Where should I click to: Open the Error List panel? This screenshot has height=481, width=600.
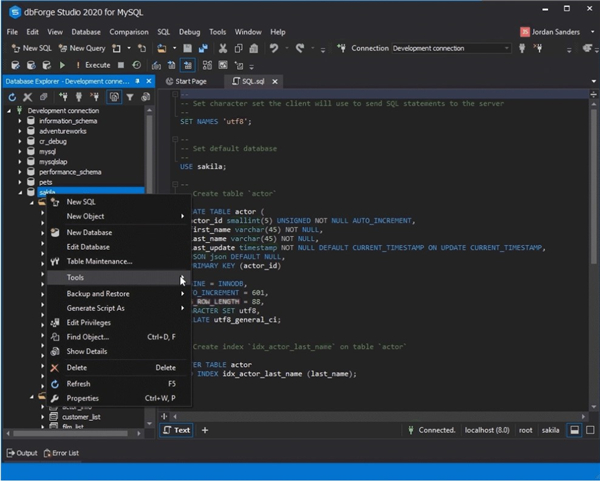[63, 454]
